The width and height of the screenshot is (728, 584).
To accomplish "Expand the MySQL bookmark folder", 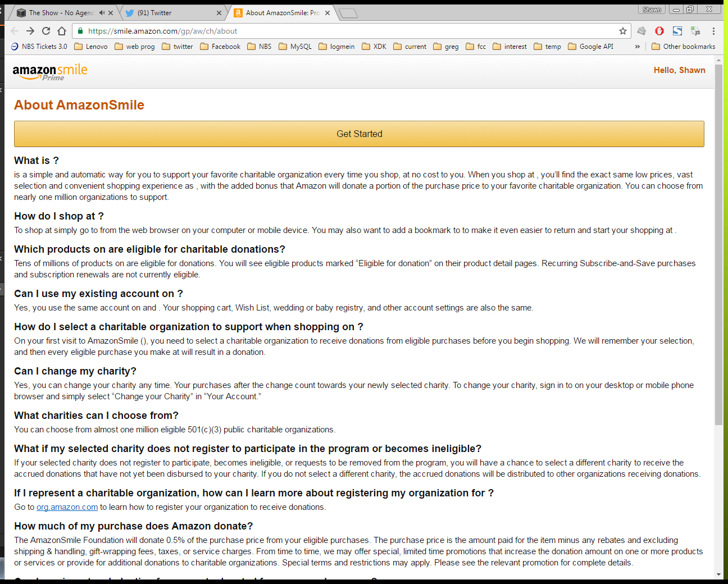I will [295, 47].
